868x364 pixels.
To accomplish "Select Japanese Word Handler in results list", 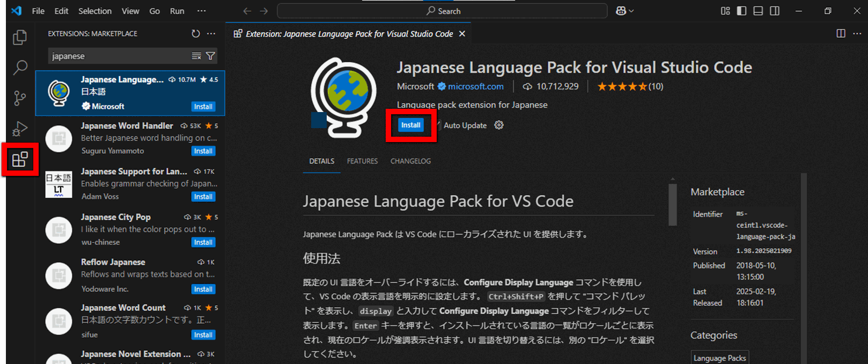I will click(x=130, y=138).
